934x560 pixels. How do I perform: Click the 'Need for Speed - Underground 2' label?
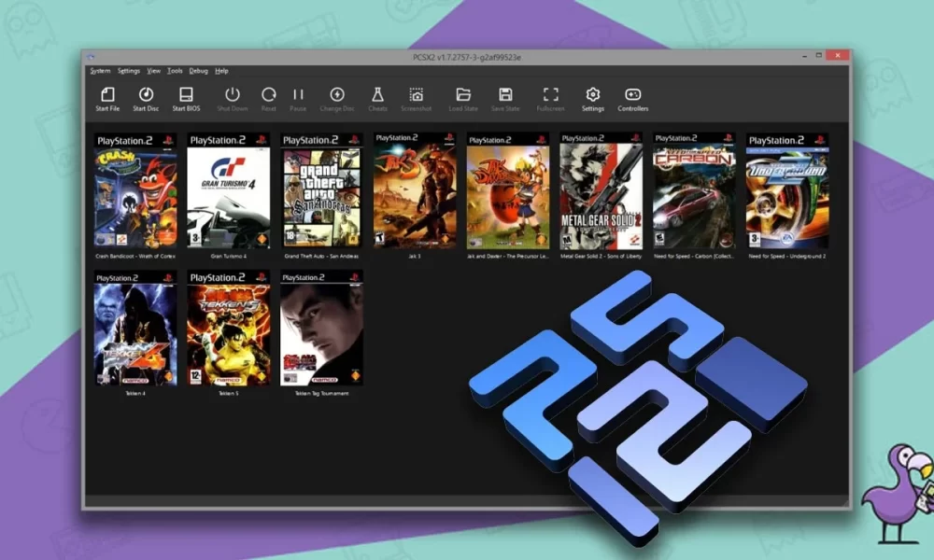pyautogui.click(x=786, y=257)
